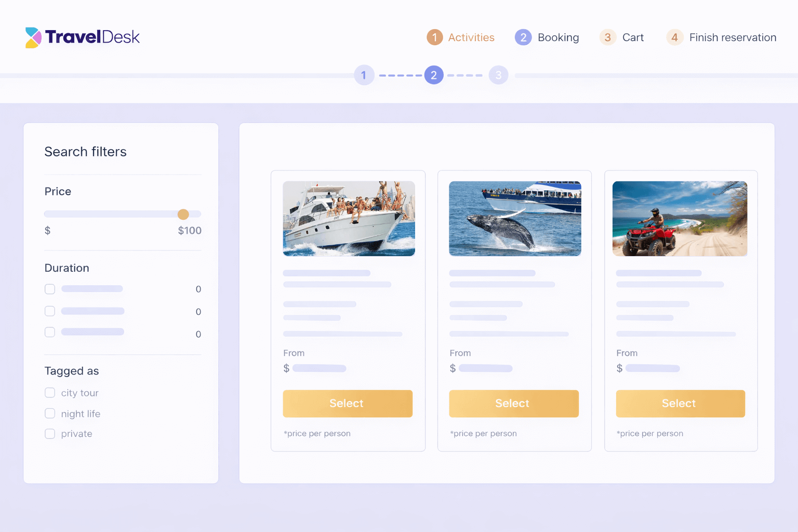Click the step 4 Finish reservation badge
Image resolution: width=798 pixels, height=532 pixels.
pos(674,37)
